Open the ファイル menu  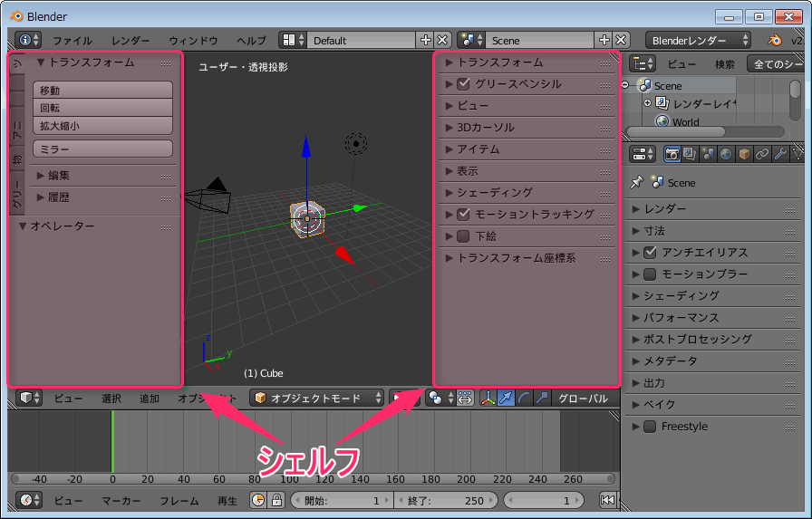pyautogui.click(x=72, y=41)
